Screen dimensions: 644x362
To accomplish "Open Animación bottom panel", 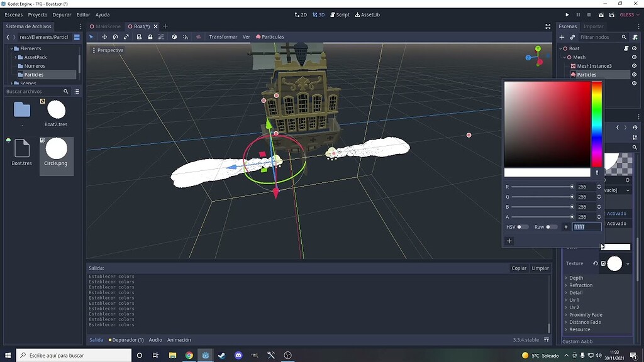I will [179, 340].
